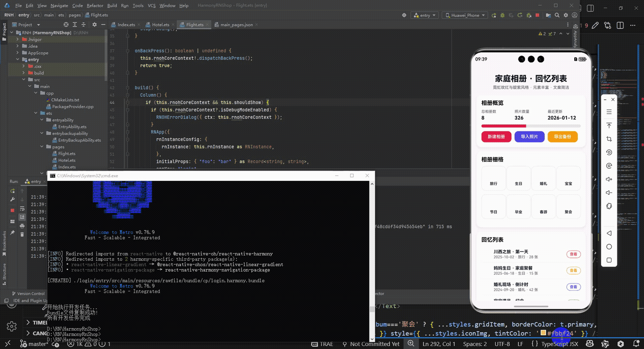Click the red Stop icon in top toolbar
The height and width of the screenshot is (349, 644).
pyautogui.click(x=537, y=15)
